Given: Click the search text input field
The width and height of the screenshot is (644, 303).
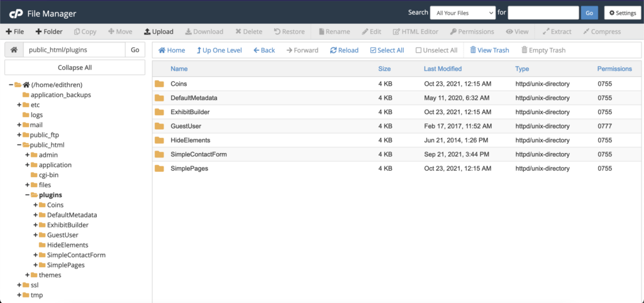Looking at the screenshot, I should [x=543, y=13].
